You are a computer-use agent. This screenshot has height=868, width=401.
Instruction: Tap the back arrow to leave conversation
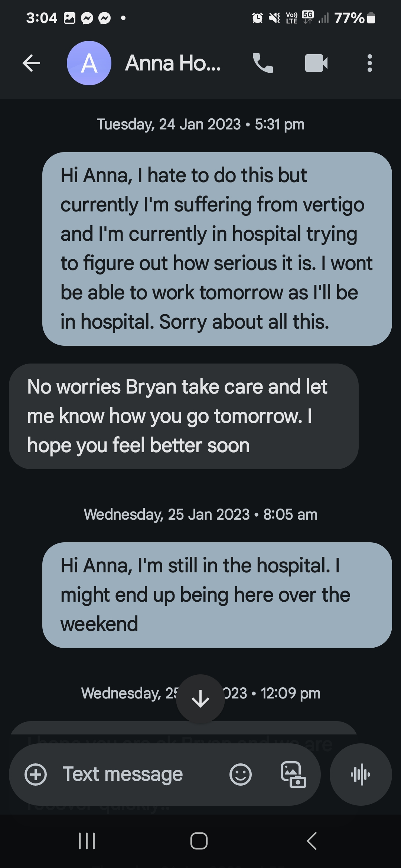point(32,63)
